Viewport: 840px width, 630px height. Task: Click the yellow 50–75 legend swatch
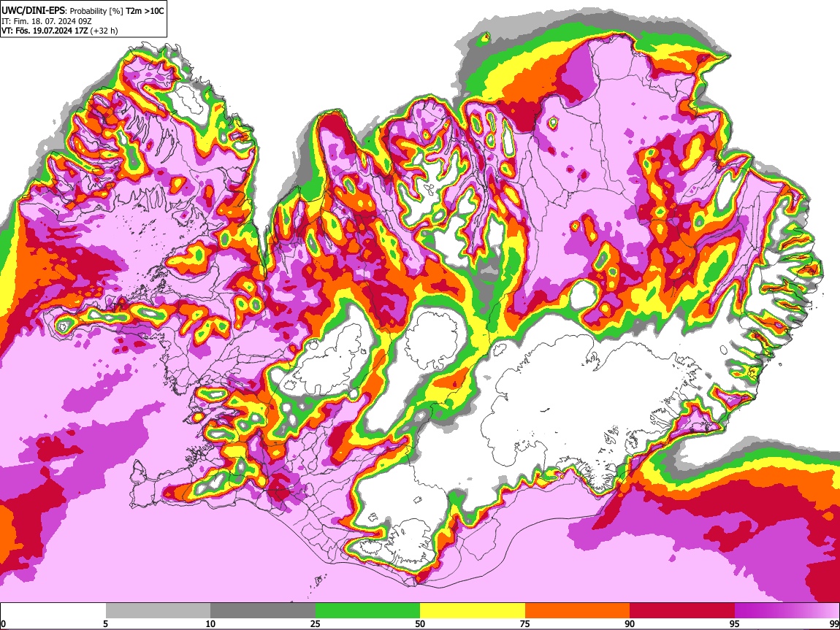click(473, 611)
